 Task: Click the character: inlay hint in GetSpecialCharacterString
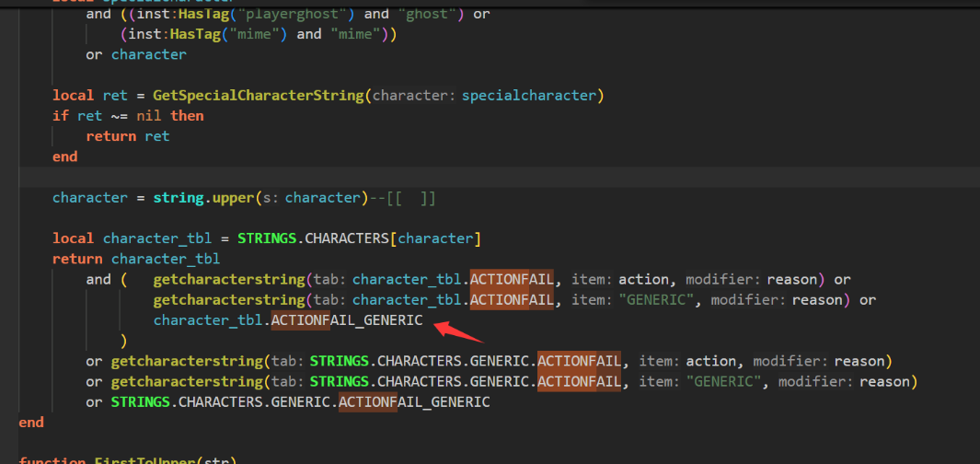click(x=414, y=96)
